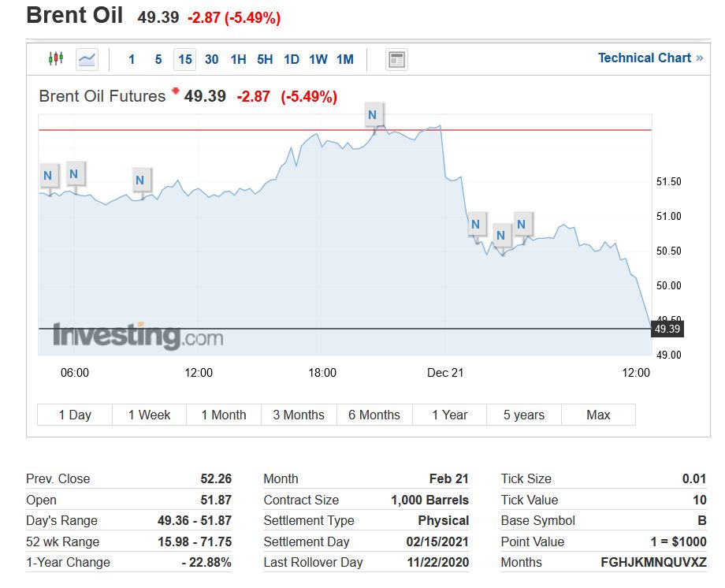This screenshot has width=725, height=588.
Task: Select the 5 minute interval
Action: pyautogui.click(x=158, y=59)
